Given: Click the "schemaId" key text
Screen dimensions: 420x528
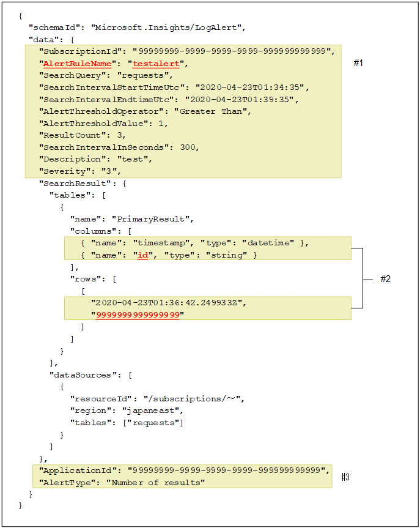Looking at the screenshot, I should click(56, 28).
